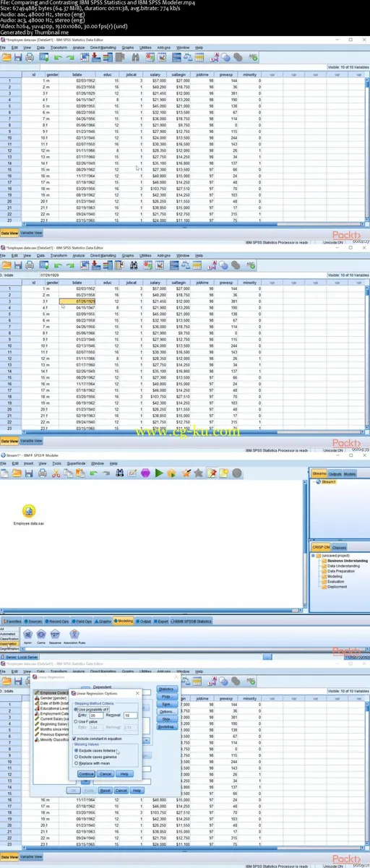Open the Sources palette tab
The image size is (370, 868).
coord(33,621)
